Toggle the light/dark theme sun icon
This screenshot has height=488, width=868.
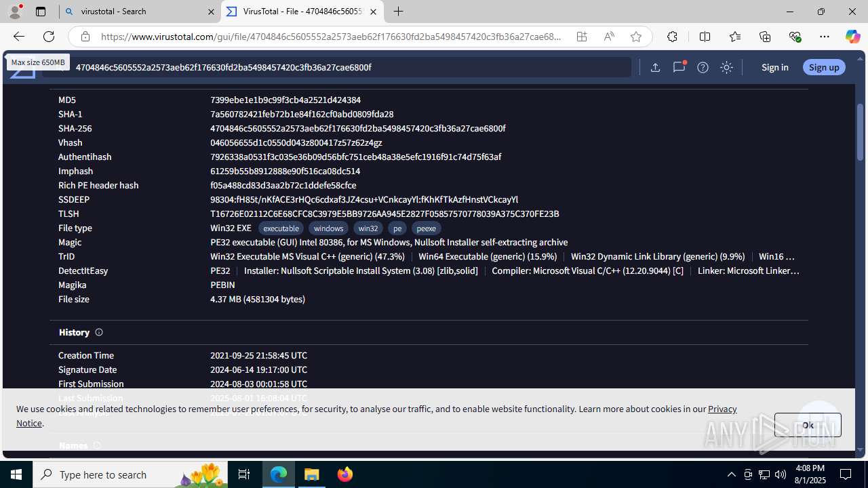click(726, 67)
